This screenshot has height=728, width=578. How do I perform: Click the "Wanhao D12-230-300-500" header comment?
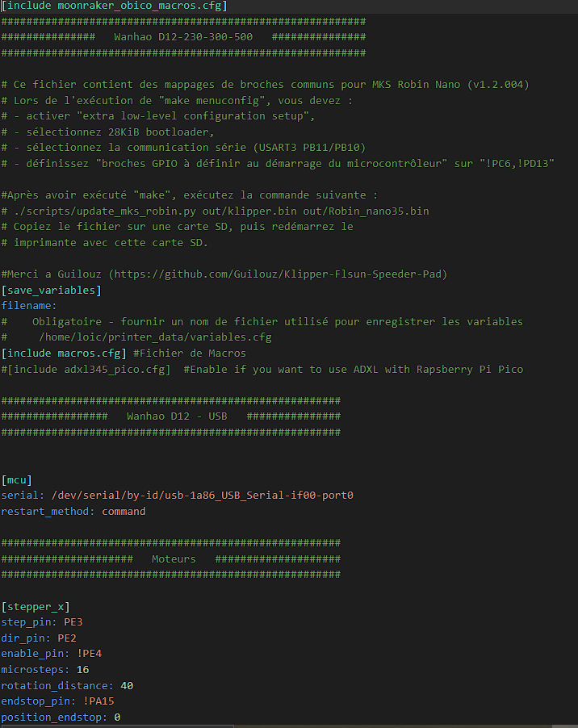pyautogui.click(x=183, y=37)
